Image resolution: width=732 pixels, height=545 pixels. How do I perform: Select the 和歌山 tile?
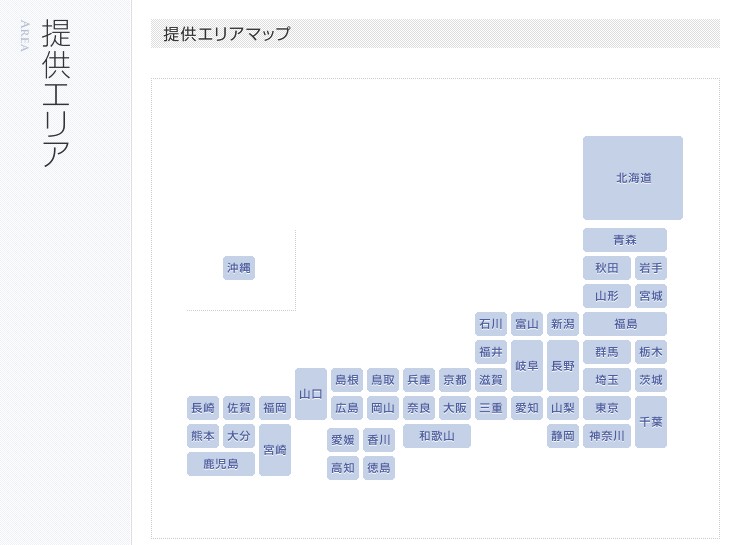coord(437,436)
